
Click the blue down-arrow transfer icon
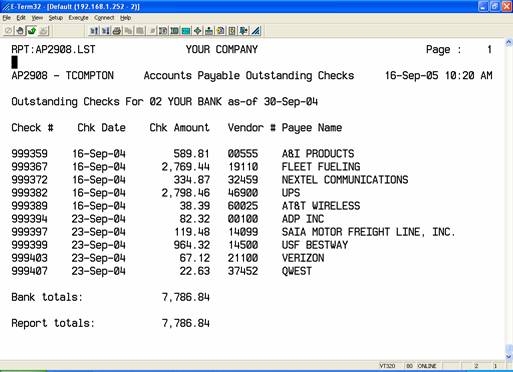pyautogui.click(x=105, y=31)
